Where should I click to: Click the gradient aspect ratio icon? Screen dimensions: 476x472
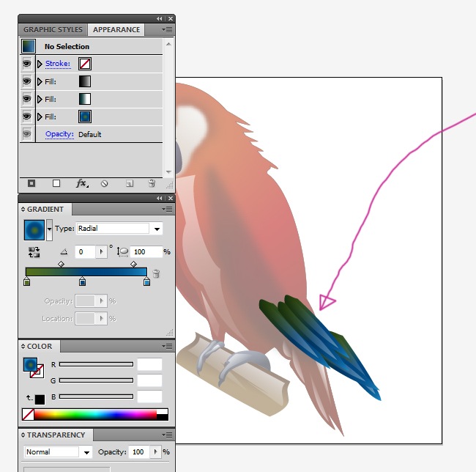pos(122,252)
